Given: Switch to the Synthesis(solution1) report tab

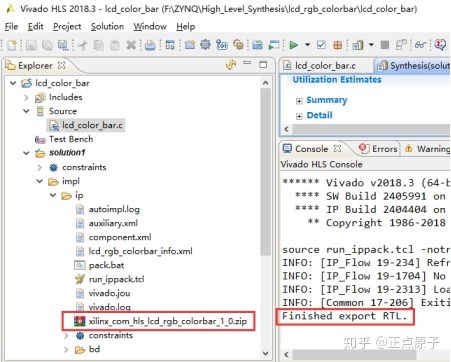Looking at the screenshot, I should pyautogui.click(x=413, y=66).
